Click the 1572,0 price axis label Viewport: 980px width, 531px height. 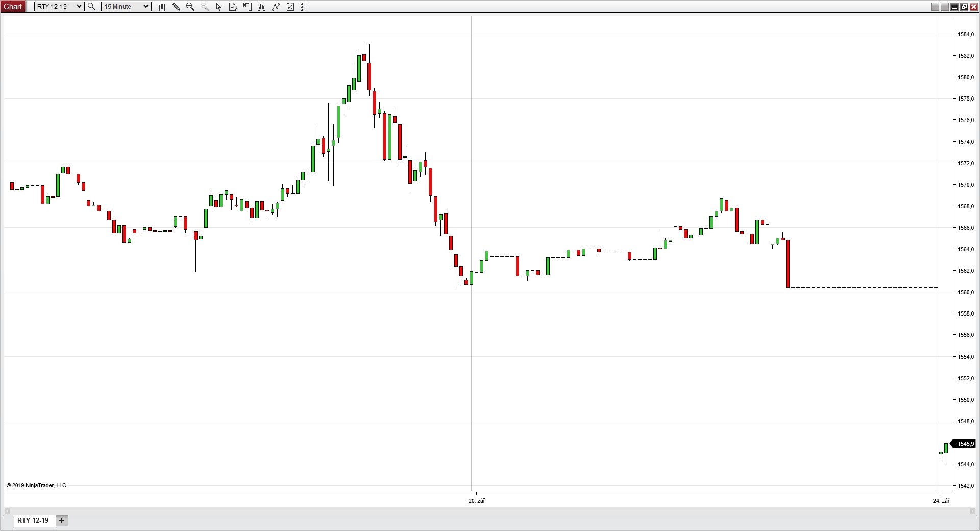click(966, 163)
